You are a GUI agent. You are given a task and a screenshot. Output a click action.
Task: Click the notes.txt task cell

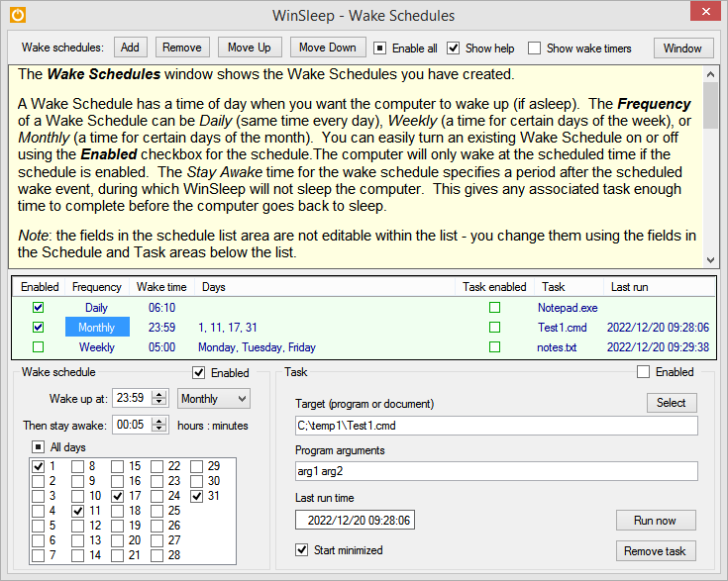(557, 347)
